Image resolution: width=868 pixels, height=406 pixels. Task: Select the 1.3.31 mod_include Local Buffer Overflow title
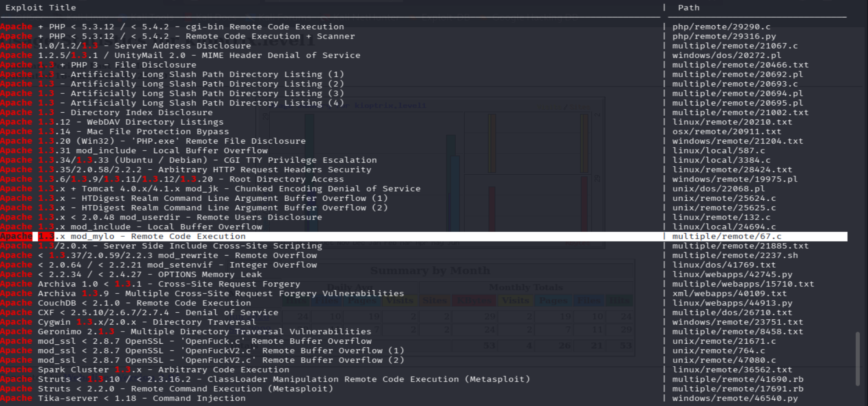point(134,150)
